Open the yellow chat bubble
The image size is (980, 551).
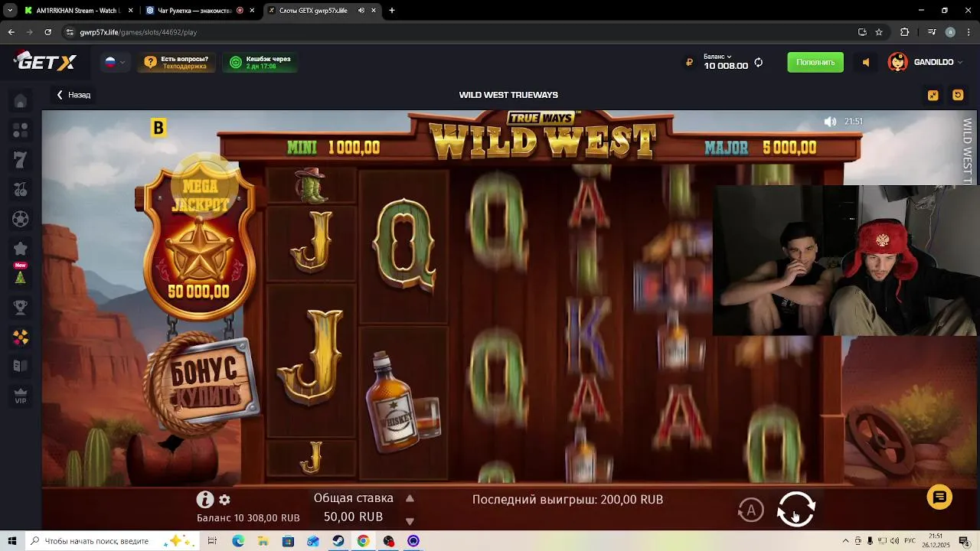pos(939,497)
